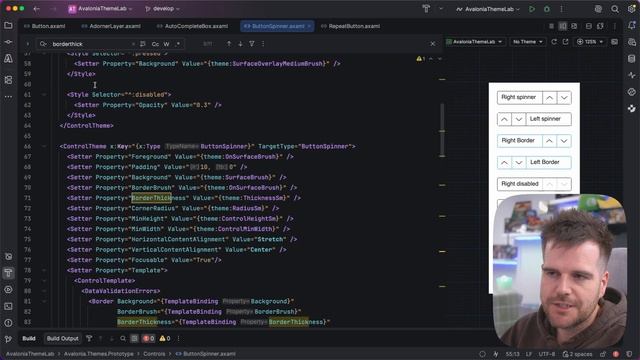640x360 pixels.
Task: Click the Build tab label in bottom panel
Action: (29, 338)
